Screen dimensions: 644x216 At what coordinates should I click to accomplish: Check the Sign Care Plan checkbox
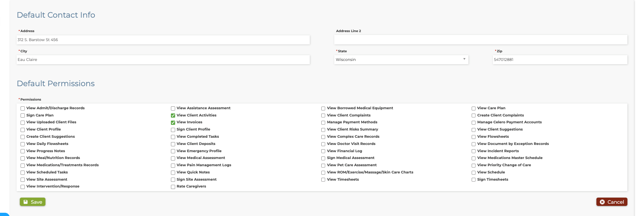(x=23, y=116)
